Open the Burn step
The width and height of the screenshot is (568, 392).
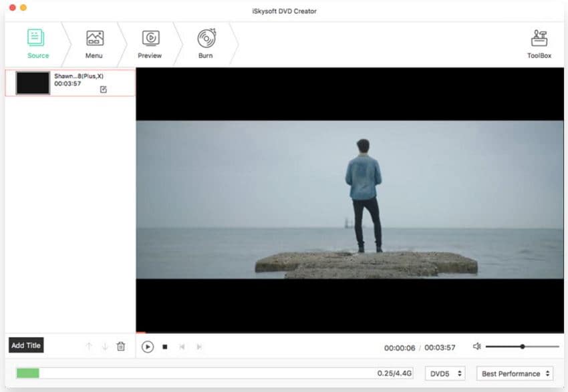[x=206, y=44]
